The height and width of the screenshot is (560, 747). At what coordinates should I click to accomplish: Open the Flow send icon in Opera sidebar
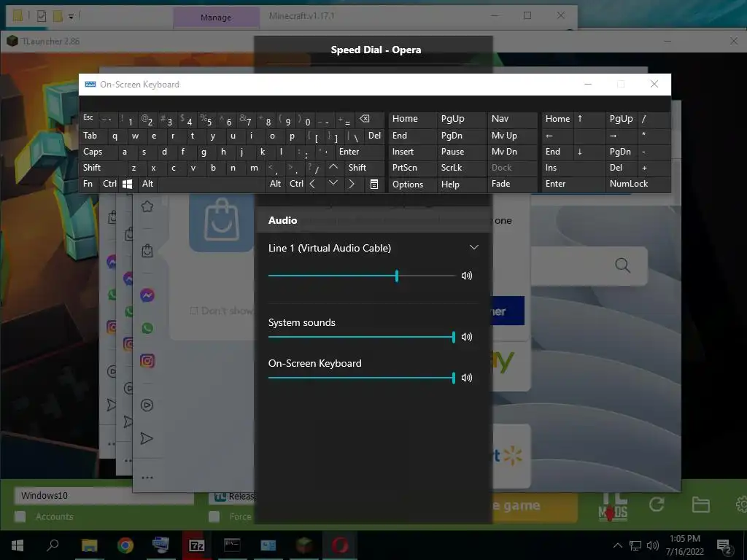(147, 438)
